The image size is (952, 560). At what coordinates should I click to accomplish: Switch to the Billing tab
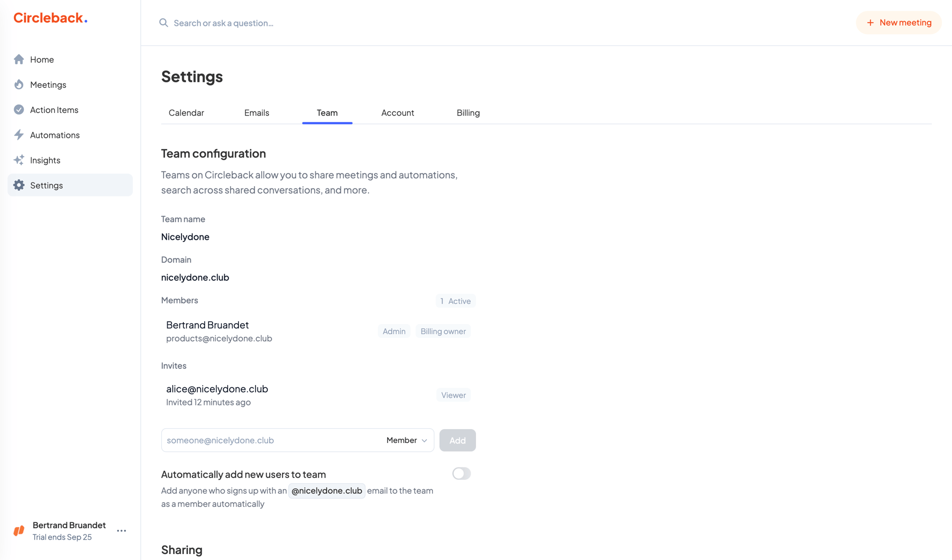point(468,112)
